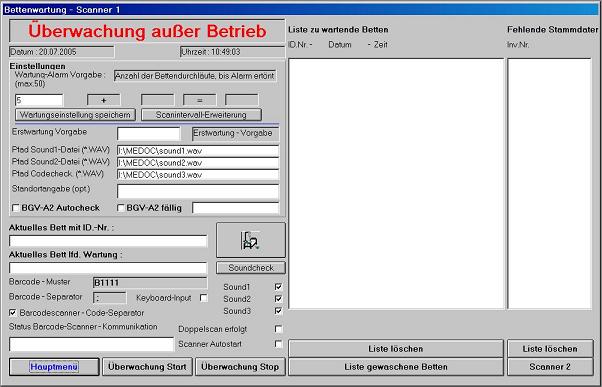Enable Scanner Autostart checkbox
Viewport: 602px width, 387px height.
(278, 344)
